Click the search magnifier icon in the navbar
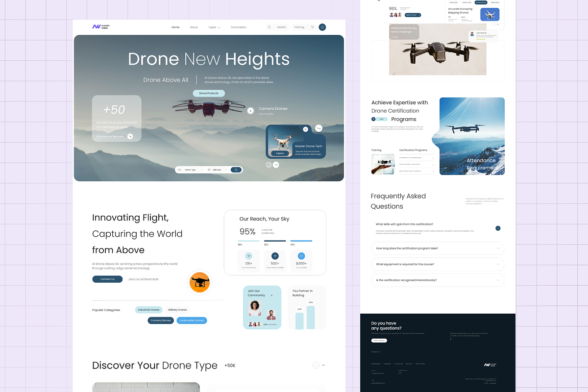 269,27
